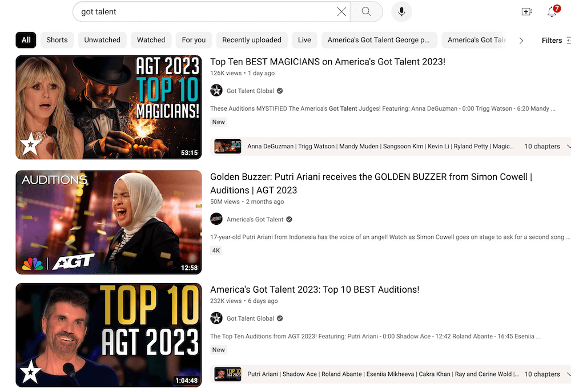Select the America's Got Talent George chip
The width and height of the screenshot is (571, 392).
pyautogui.click(x=379, y=40)
